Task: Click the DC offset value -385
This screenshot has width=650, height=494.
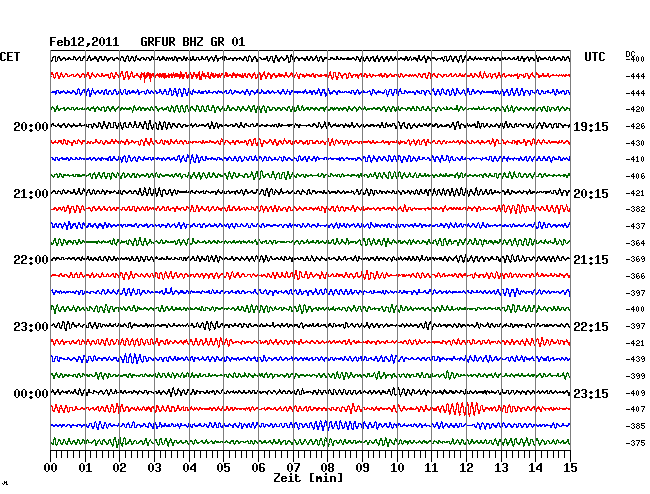Action: (x=635, y=426)
